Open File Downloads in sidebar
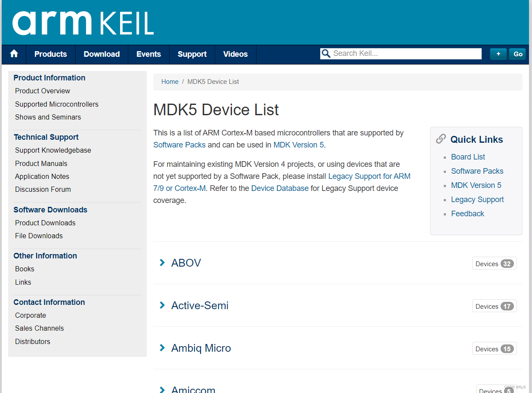Viewport: 532px width, 393px height. [x=39, y=236]
